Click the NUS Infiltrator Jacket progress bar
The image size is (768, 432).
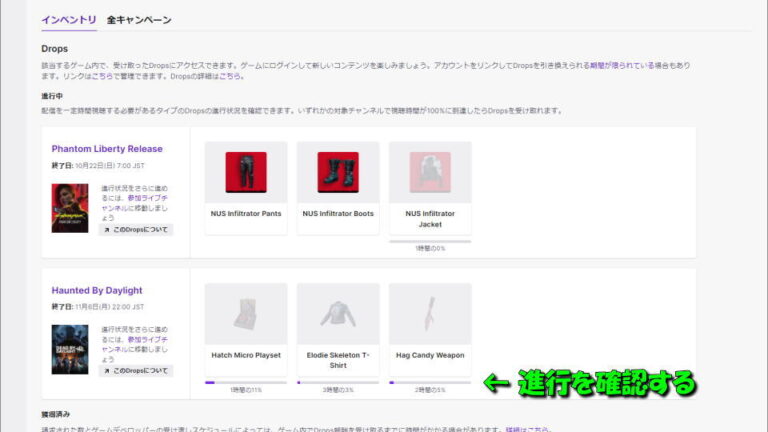pyautogui.click(x=430, y=241)
